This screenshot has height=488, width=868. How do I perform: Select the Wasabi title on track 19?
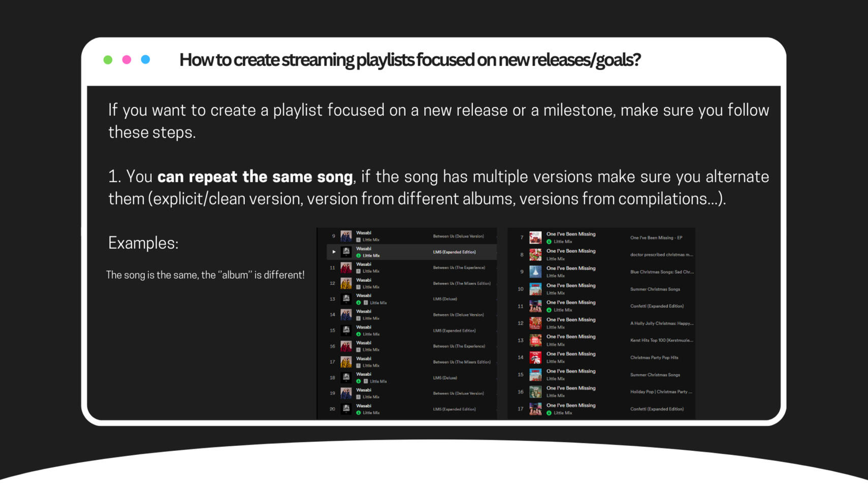(364, 390)
